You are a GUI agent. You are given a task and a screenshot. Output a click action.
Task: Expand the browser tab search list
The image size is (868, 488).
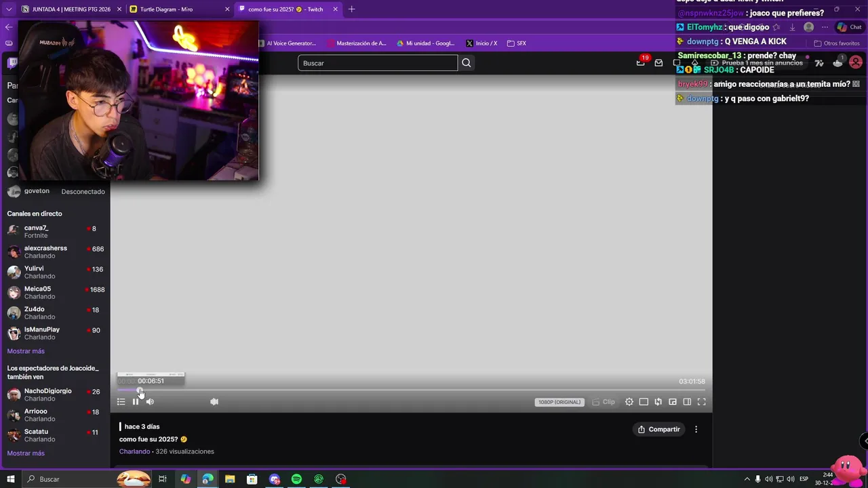tap(9, 9)
